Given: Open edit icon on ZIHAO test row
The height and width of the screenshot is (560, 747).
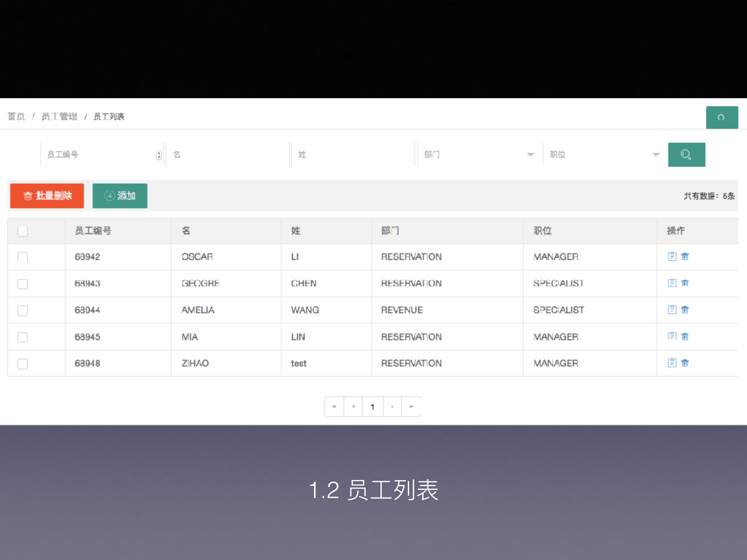Looking at the screenshot, I should pos(672,363).
